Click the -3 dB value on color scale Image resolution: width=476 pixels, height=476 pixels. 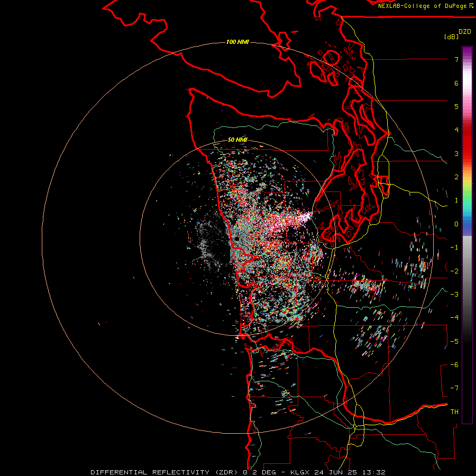(x=454, y=294)
